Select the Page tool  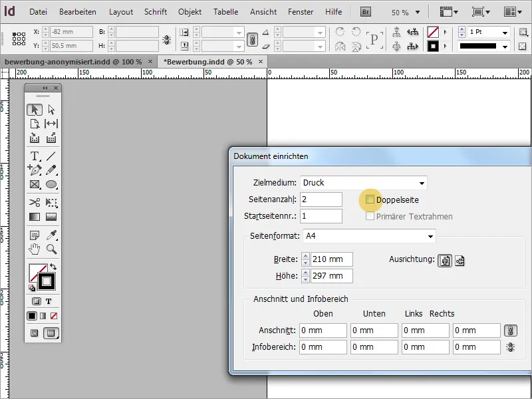pyautogui.click(x=35, y=124)
